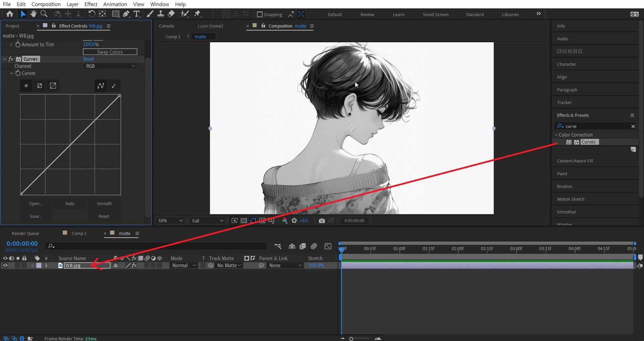
Task: Toggle the fx switch of Curves effect
Action: (11, 59)
